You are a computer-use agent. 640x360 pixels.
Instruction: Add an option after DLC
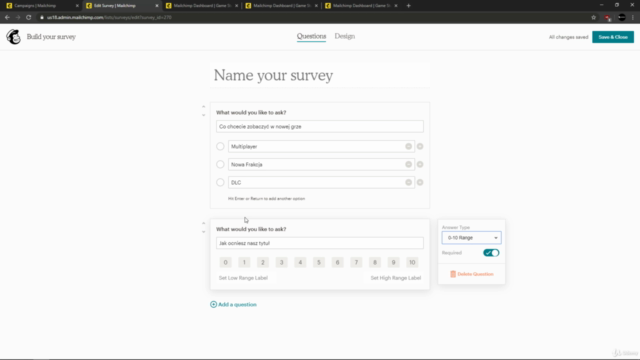[x=420, y=182]
